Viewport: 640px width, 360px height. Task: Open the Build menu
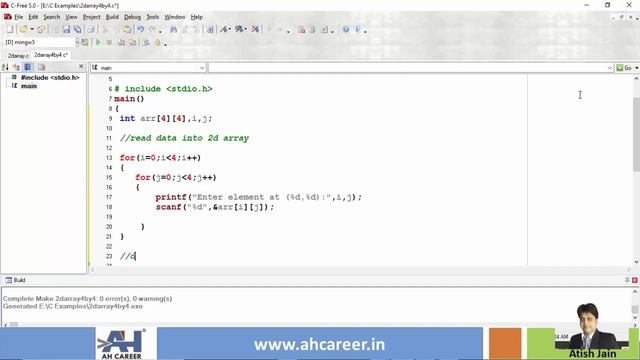[112, 17]
